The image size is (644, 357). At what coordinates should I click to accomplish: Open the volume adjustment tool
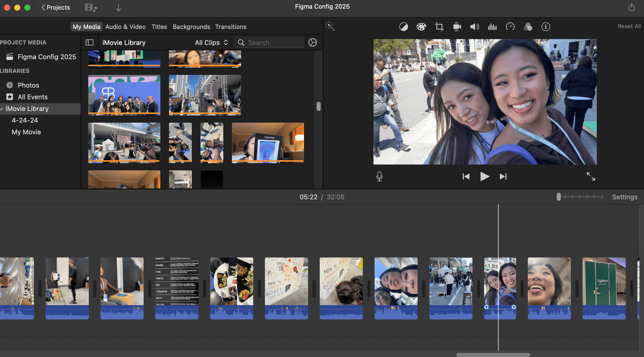click(474, 27)
